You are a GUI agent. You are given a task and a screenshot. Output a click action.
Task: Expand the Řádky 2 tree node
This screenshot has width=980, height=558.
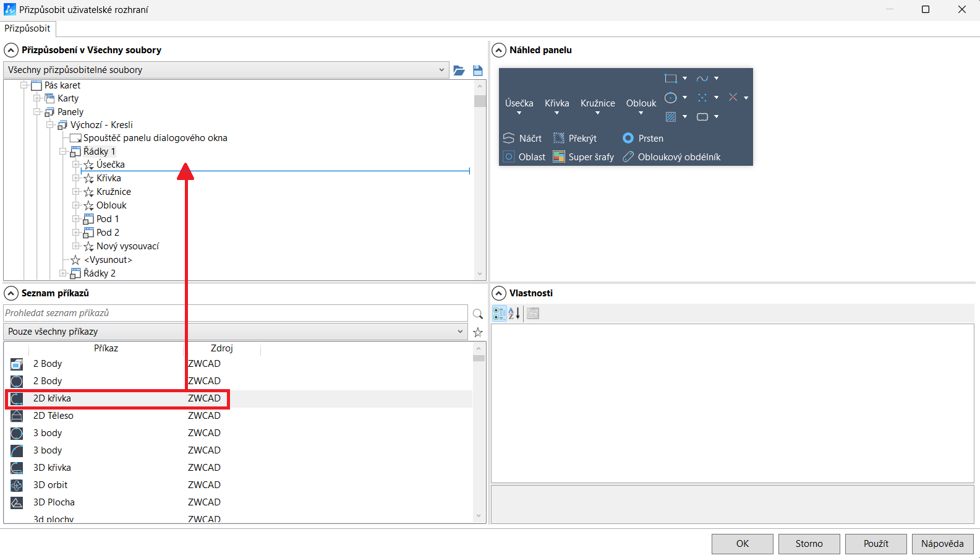click(63, 273)
